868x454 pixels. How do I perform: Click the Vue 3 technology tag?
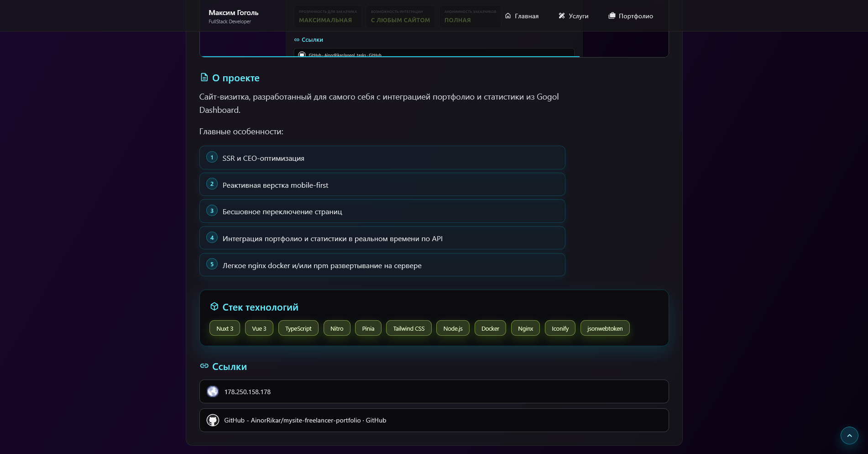point(259,328)
